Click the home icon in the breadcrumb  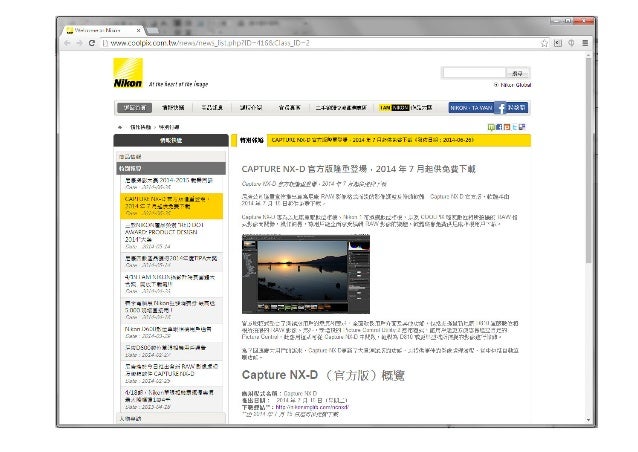[120, 127]
